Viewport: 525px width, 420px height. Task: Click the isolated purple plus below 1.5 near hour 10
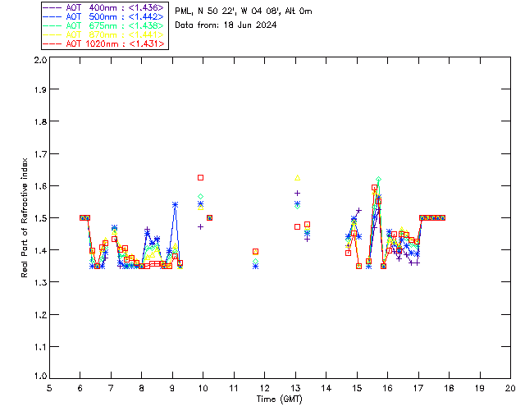pos(200,226)
